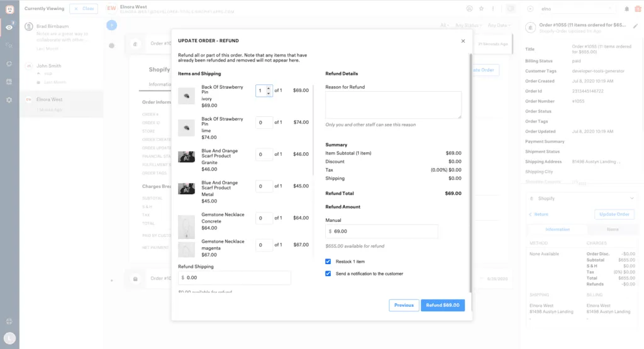Click the Reason for Refund text area
This screenshot has width=644, height=349.
click(393, 105)
